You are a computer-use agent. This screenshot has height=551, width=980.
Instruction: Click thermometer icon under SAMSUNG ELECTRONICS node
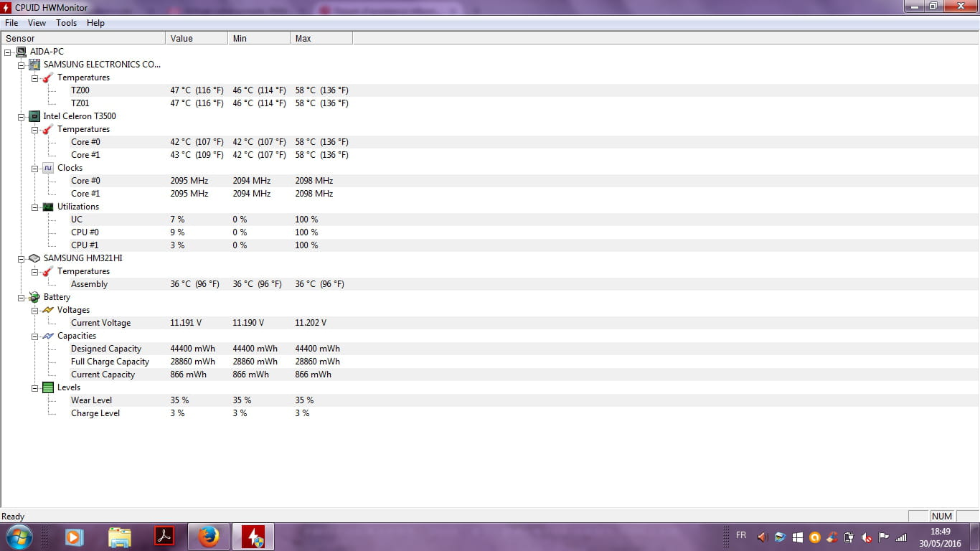click(x=48, y=77)
